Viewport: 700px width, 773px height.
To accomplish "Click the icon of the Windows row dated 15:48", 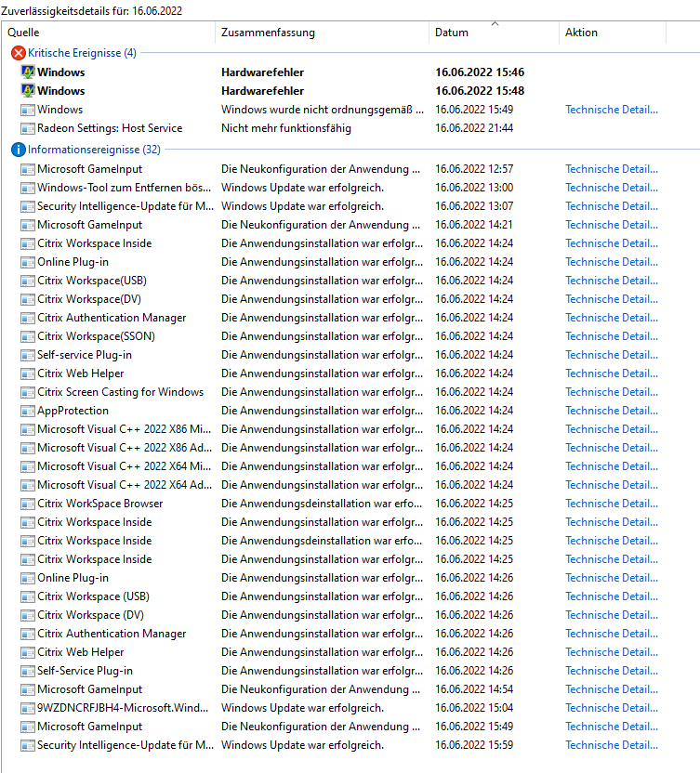I will [x=28, y=91].
